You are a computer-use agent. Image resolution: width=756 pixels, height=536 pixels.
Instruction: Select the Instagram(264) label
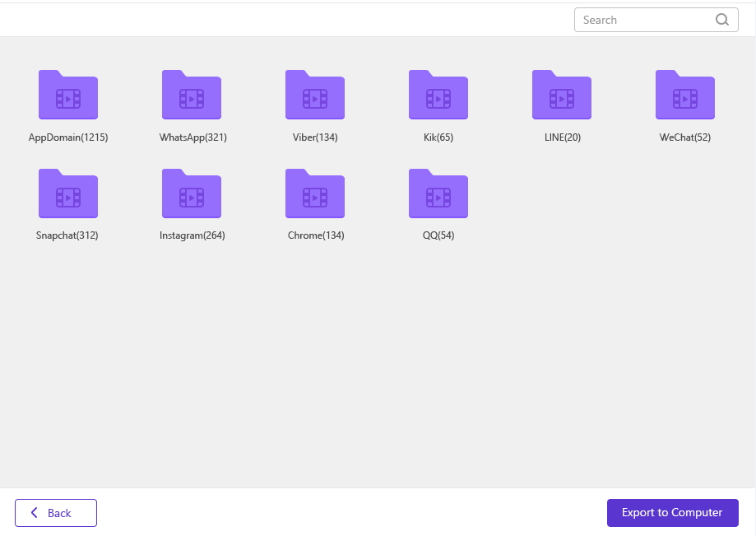pos(192,235)
